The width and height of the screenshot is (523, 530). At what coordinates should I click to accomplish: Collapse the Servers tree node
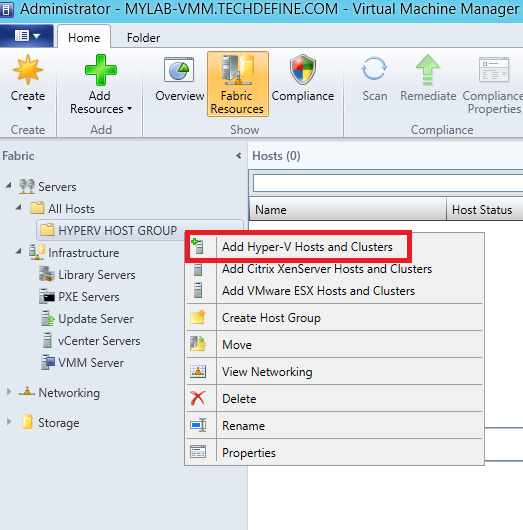point(9,185)
